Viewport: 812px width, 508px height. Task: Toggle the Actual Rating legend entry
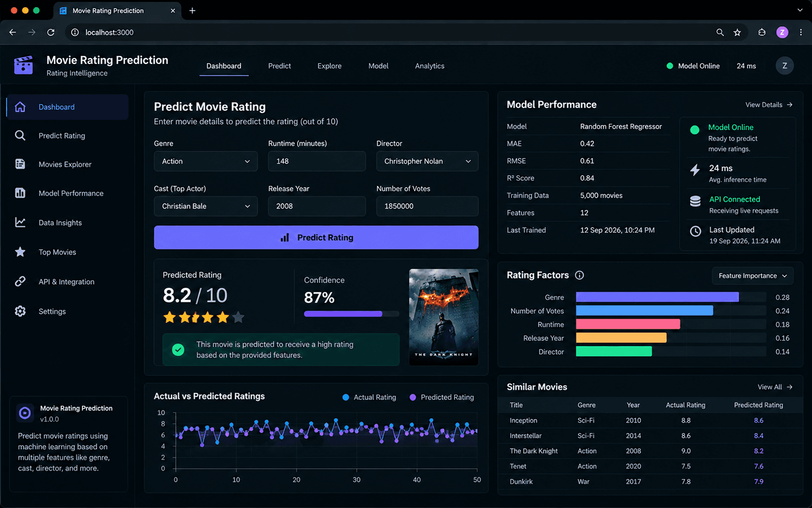pyautogui.click(x=369, y=397)
